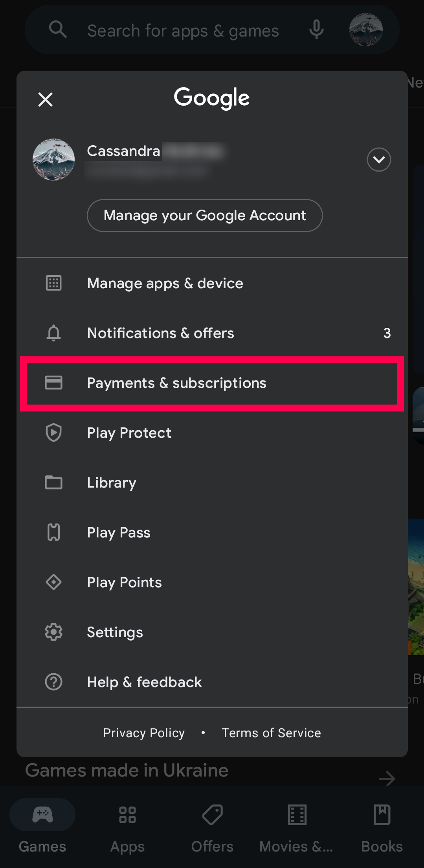
Task: Tap the Library folder icon
Action: coord(54,482)
